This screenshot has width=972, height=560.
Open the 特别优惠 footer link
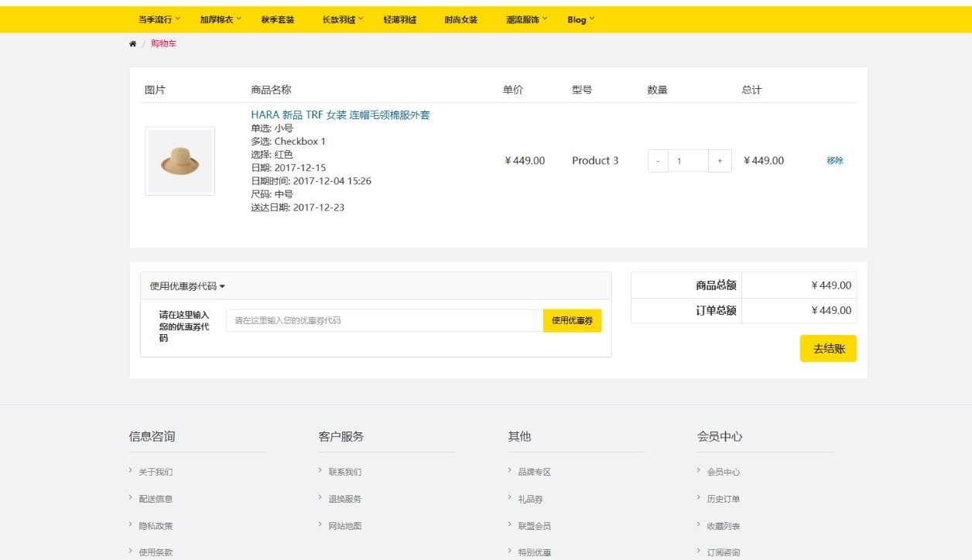(x=534, y=552)
